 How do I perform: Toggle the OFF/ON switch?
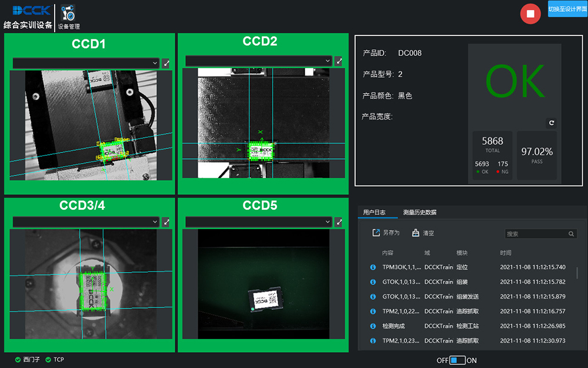point(457,360)
